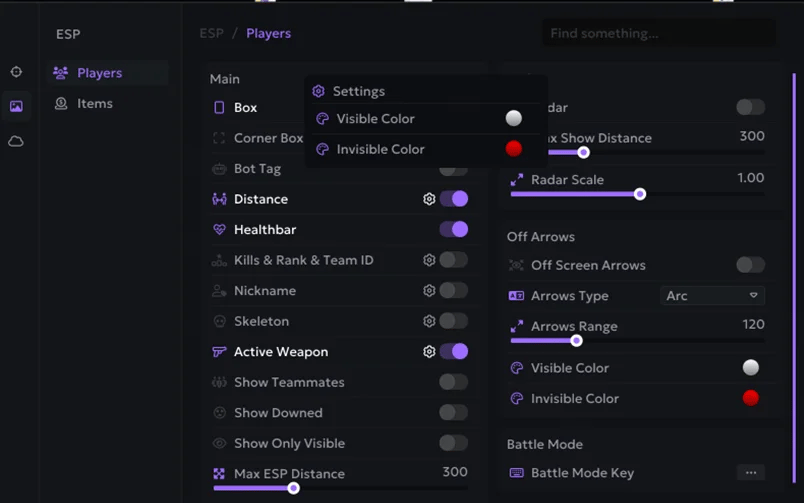This screenshot has height=503, width=804.
Task: Open the Items section in sidebar
Action: [95, 103]
